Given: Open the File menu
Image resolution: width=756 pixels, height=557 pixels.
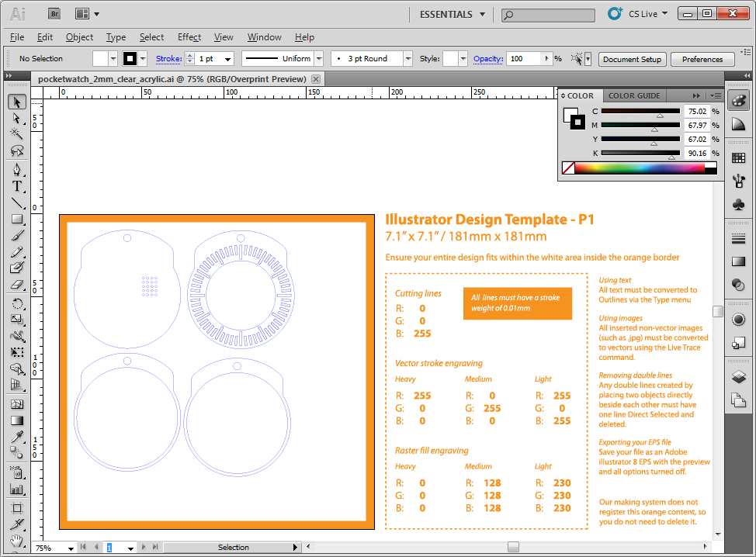Looking at the screenshot, I should pyautogui.click(x=17, y=37).
